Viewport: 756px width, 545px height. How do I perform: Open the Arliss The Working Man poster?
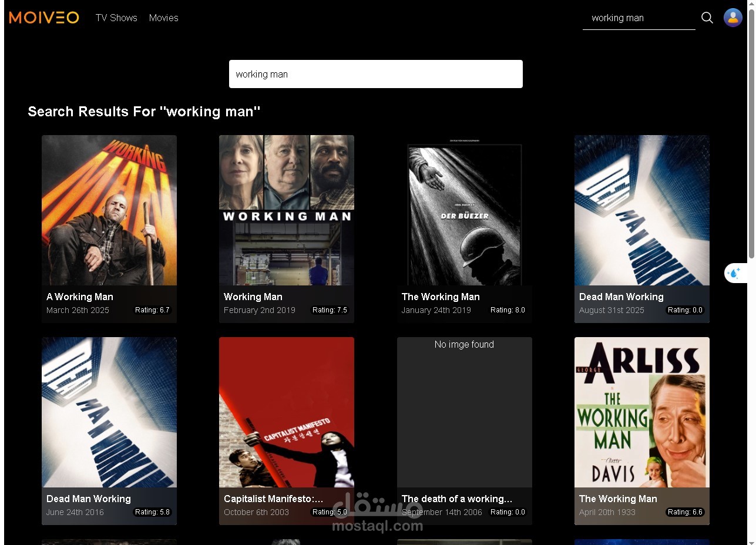(642, 412)
